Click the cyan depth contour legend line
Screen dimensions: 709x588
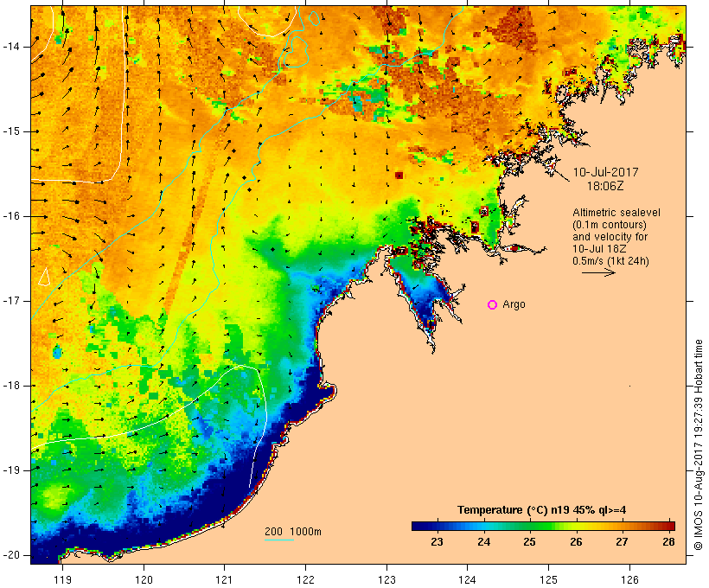pos(279,540)
